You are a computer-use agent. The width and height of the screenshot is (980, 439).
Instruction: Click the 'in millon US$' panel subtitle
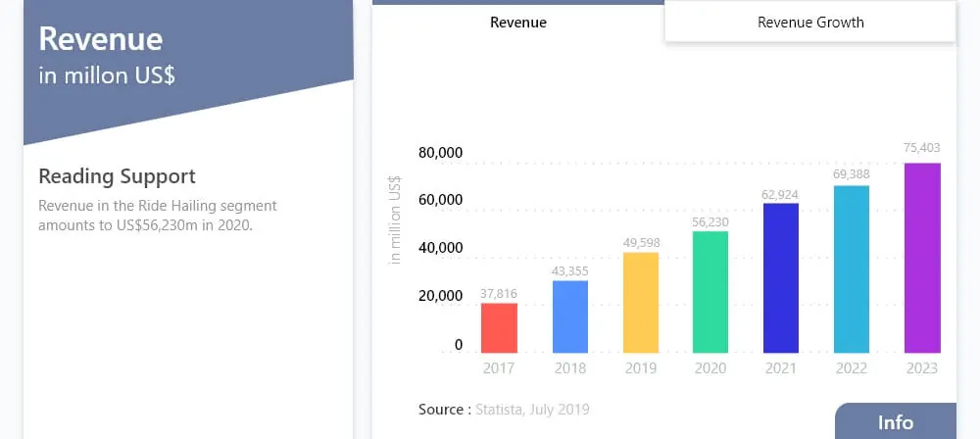(107, 75)
